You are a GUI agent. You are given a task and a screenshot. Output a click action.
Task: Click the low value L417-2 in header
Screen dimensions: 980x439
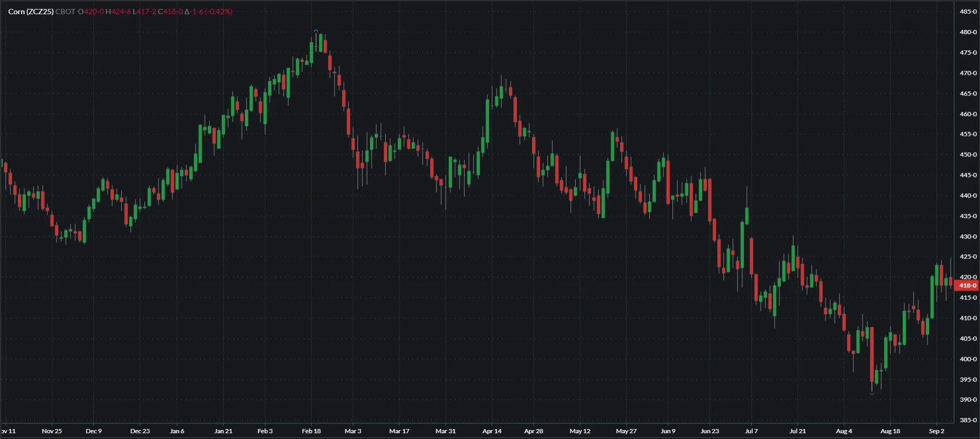(144, 12)
